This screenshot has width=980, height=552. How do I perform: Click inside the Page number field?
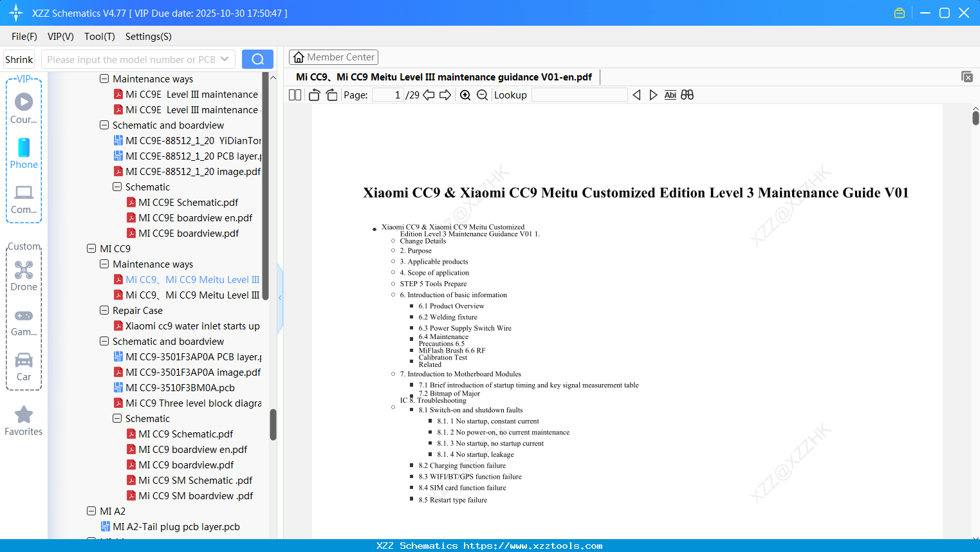(386, 95)
